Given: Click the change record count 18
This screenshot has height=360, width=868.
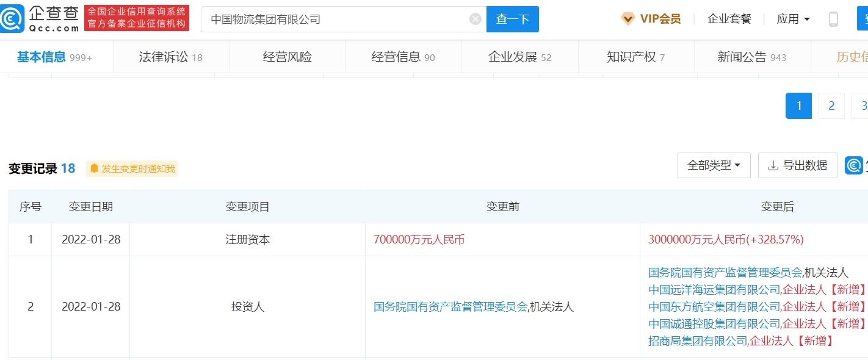Looking at the screenshot, I should (x=68, y=169).
